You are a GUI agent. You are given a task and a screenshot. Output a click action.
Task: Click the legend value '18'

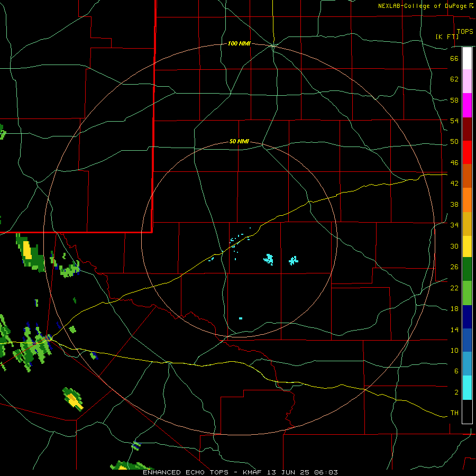coord(454,309)
